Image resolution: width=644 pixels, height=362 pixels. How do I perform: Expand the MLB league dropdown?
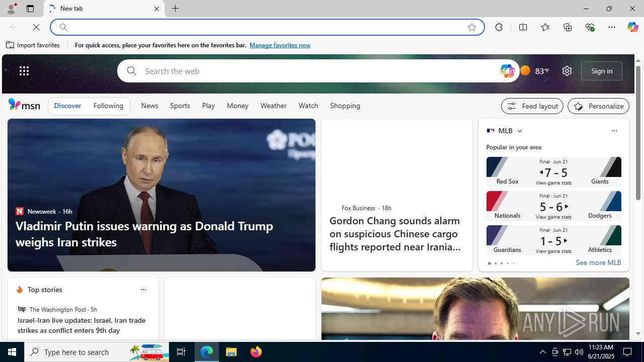coord(519,131)
